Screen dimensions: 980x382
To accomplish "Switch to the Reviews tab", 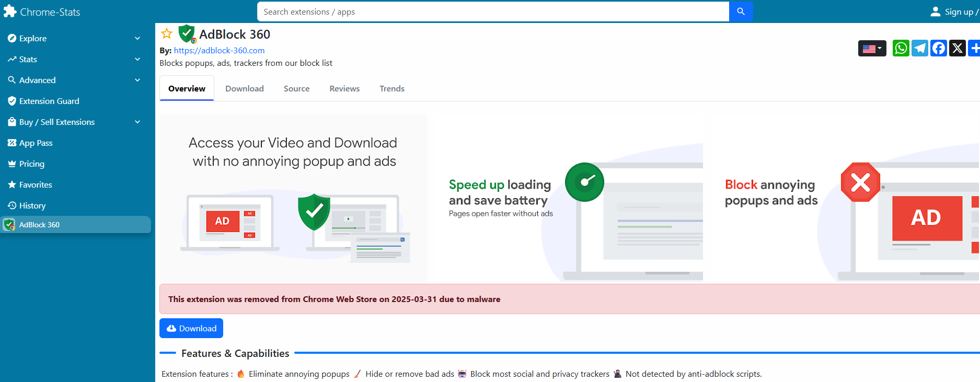I will tap(344, 88).
